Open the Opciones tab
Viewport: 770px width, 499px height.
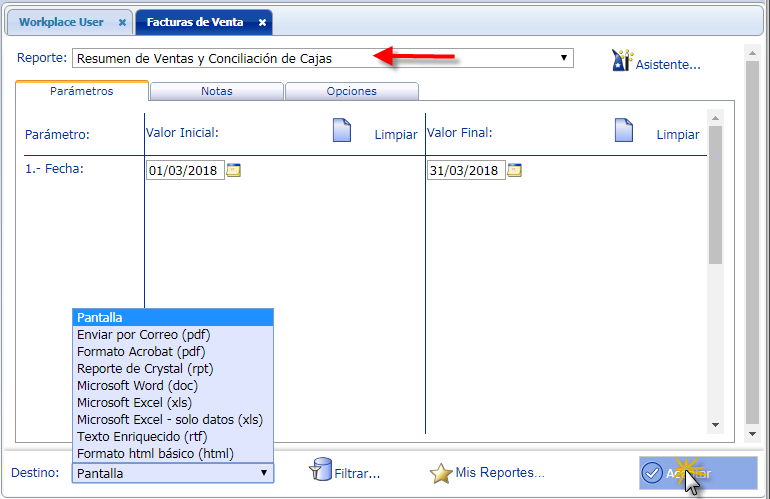point(352,91)
